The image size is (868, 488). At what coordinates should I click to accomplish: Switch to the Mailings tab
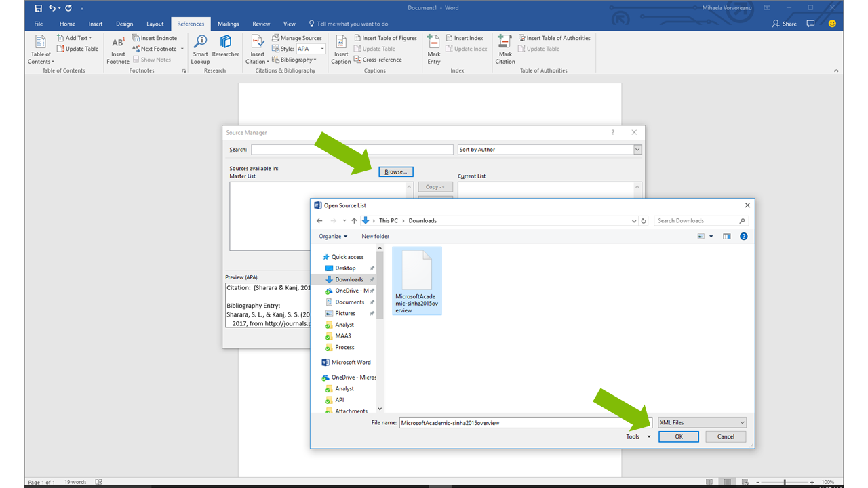pyautogui.click(x=228, y=24)
